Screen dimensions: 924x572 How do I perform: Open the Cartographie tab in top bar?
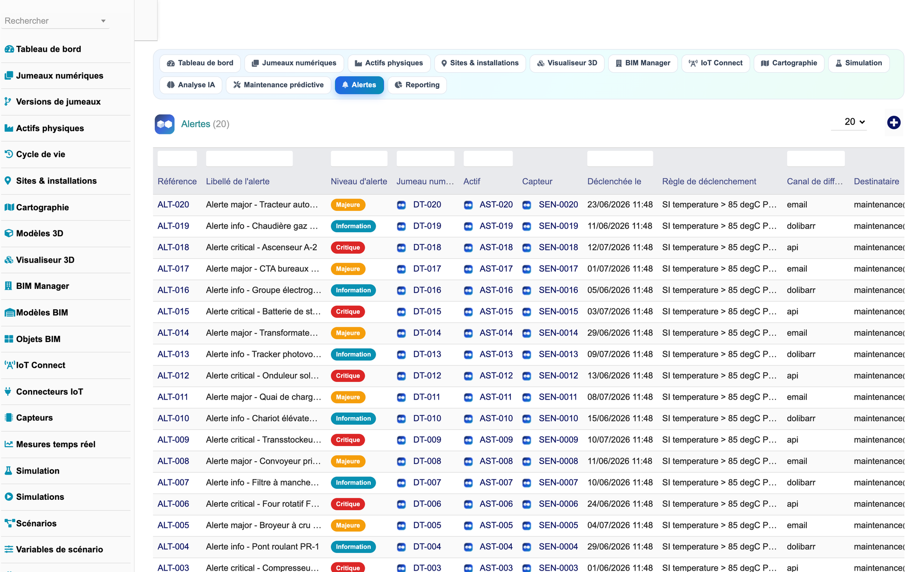click(789, 63)
